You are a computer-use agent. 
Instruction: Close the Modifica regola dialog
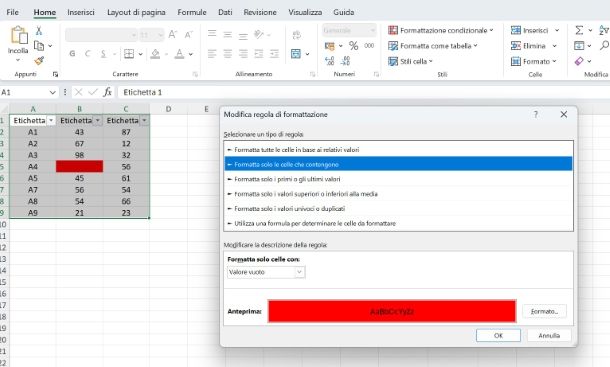click(x=563, y=114)
